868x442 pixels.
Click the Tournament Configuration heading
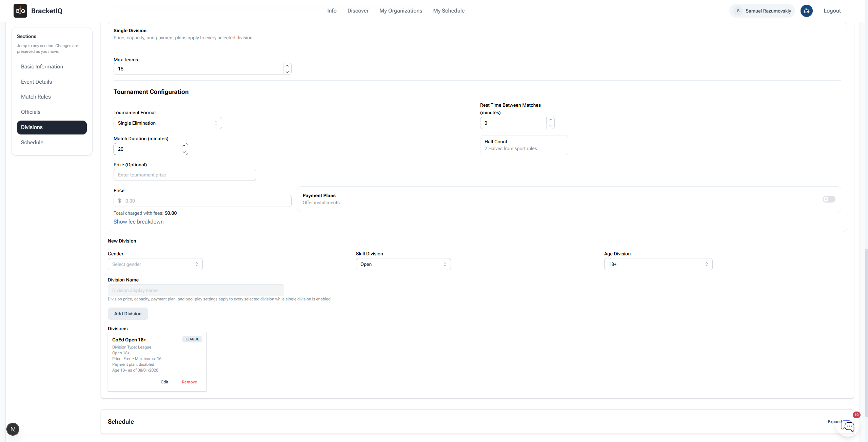[151, 92]
